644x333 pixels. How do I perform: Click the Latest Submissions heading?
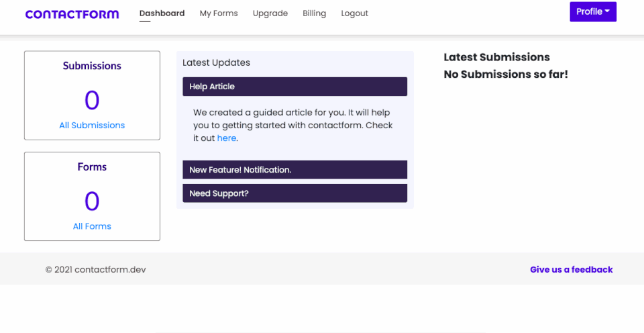pyautogui.click(x=496, y=57)
